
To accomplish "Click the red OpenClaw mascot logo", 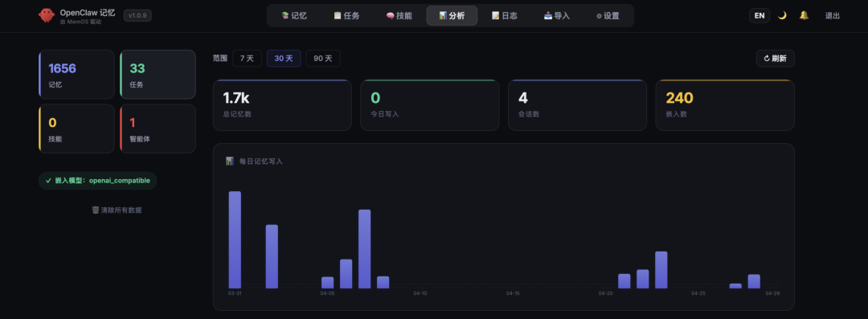I will [47, 15].
